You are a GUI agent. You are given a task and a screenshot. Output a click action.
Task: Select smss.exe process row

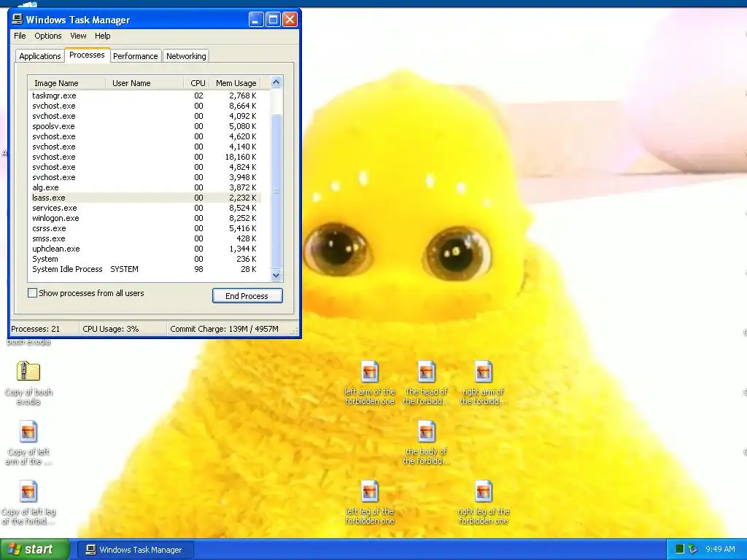144,238
